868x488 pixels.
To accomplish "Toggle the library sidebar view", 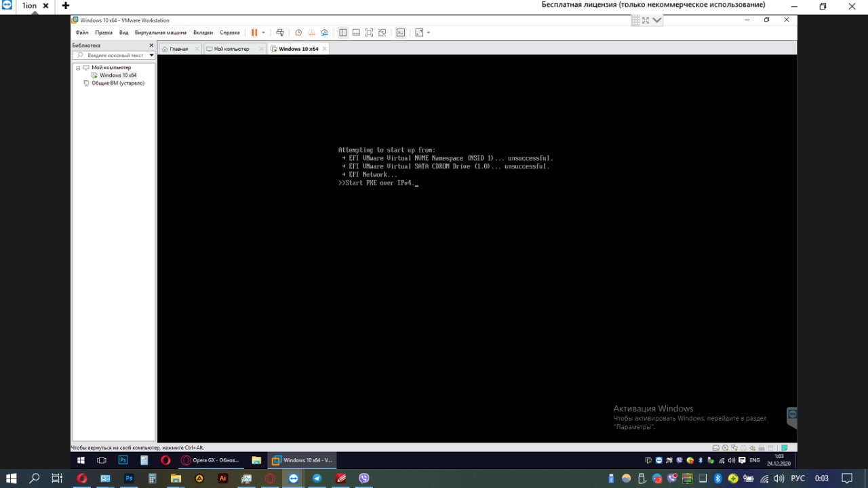I will (x=343, y=33).
